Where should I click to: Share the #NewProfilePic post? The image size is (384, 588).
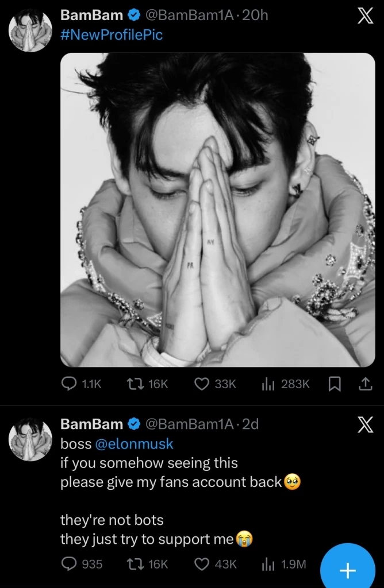tap(364, 384)
